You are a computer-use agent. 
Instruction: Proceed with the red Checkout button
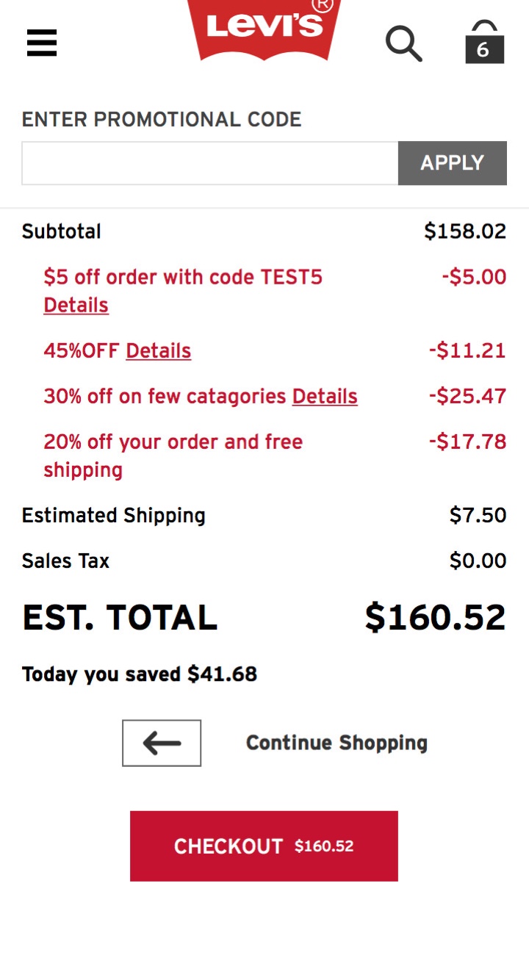point(264,846)
